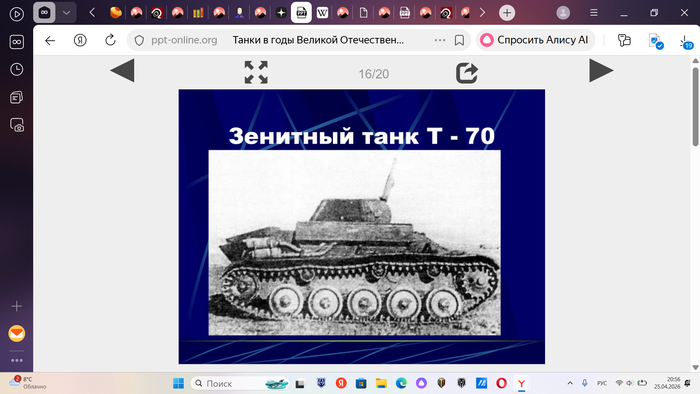Switch to the active PPT slide tab

tap(301, 13)
